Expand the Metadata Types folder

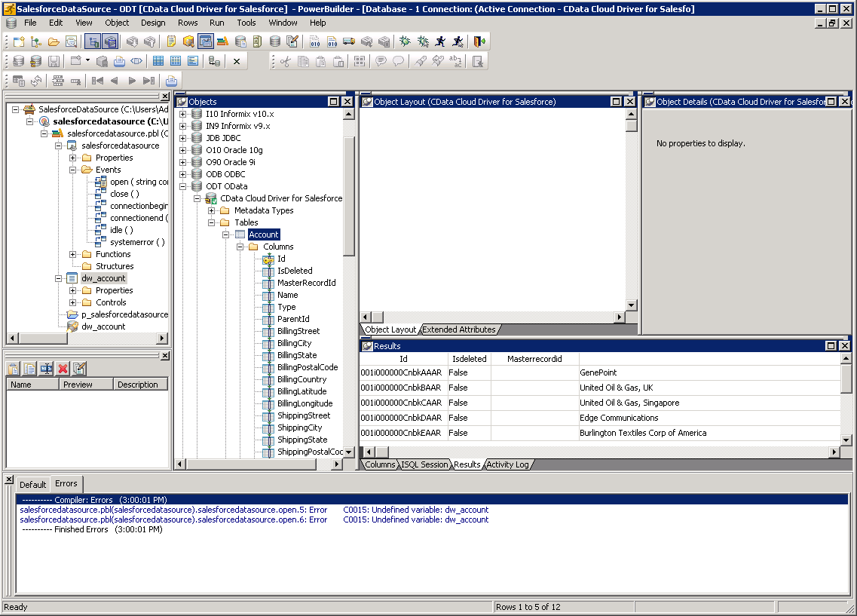(211, 210)
